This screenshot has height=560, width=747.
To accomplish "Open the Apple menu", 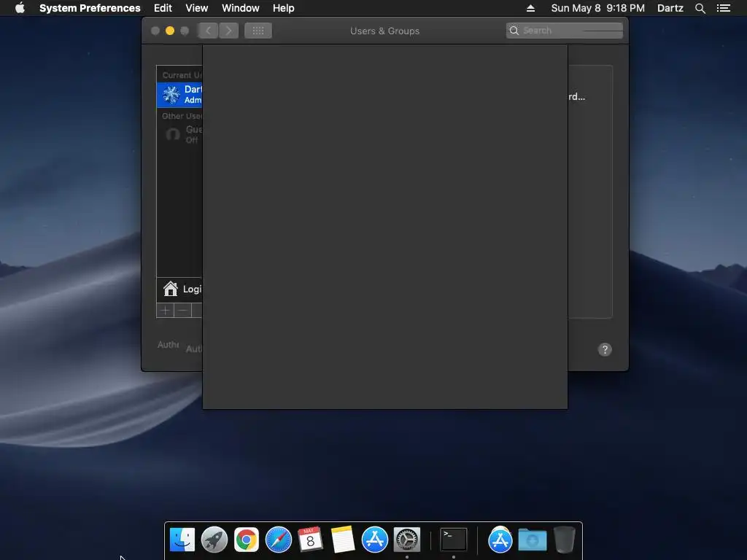I will point(20,8).
